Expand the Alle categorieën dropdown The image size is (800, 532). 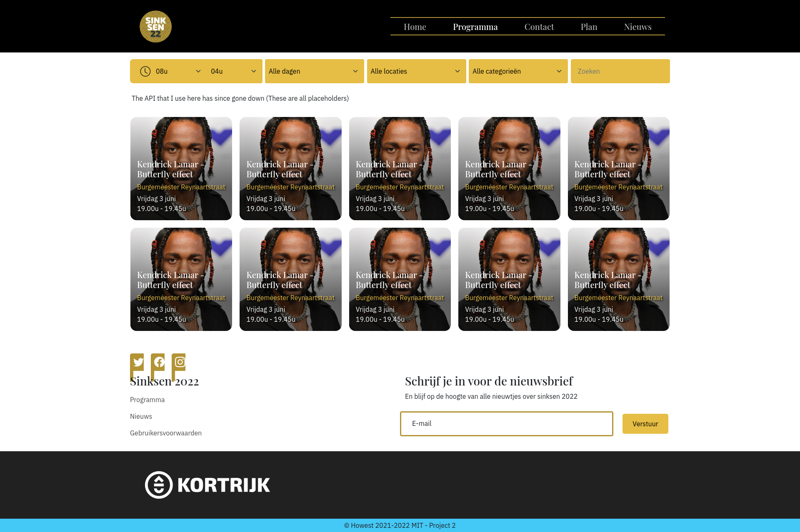point(518,71)
